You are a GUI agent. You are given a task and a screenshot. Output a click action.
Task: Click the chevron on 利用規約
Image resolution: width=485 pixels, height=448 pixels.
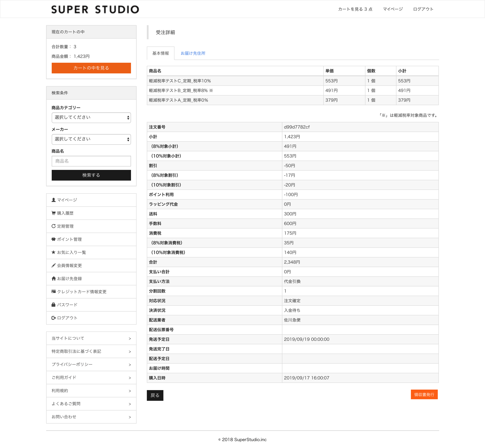[x=130, y=391]
